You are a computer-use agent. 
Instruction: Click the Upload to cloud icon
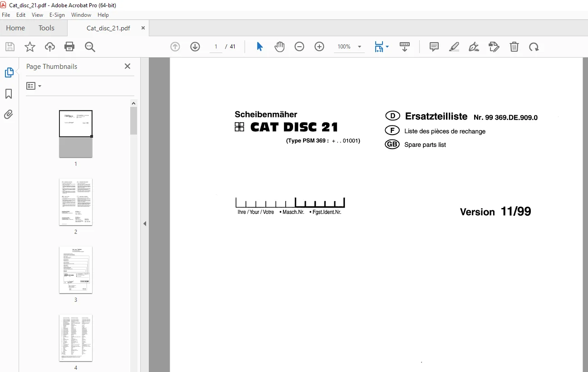tap(50, 47)
